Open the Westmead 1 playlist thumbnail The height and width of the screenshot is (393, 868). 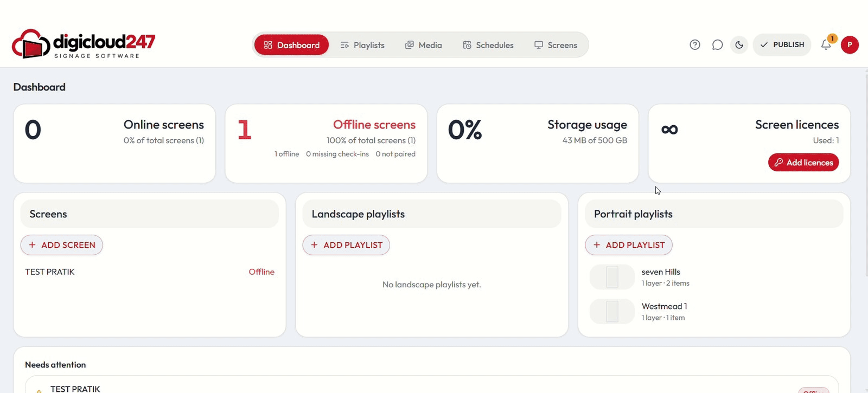tap(612, 312)
